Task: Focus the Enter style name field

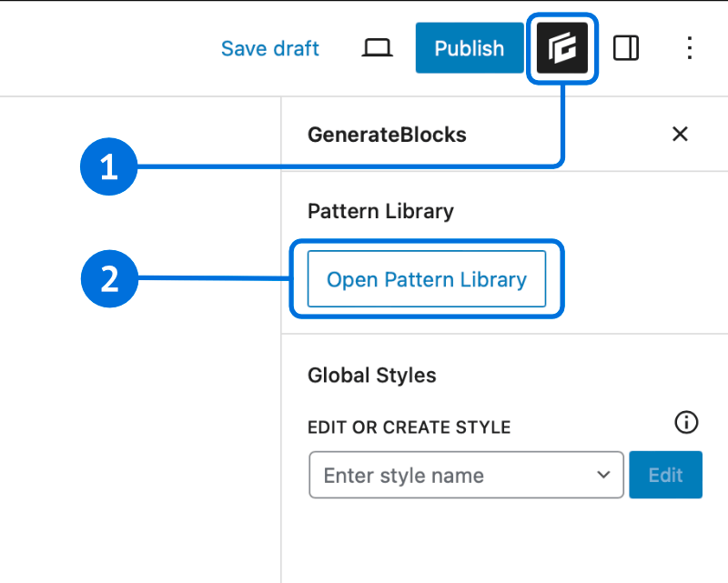Action: coord(466,475)
